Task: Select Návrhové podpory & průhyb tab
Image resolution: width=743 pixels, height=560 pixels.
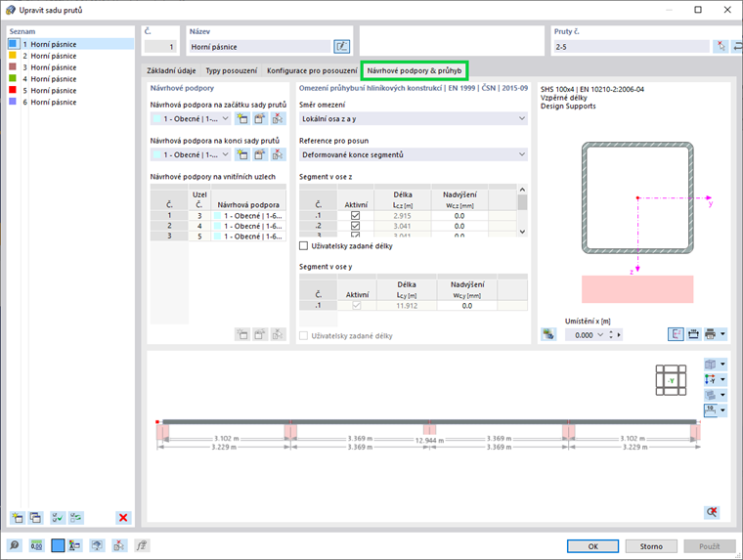Action: (x=415, y=70)
